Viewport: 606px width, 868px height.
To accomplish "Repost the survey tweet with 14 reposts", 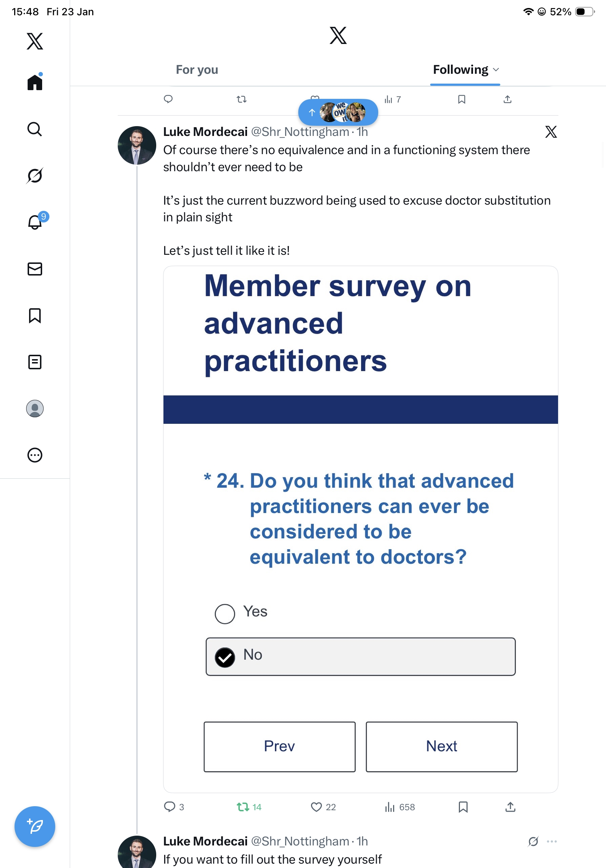I will coord(243,807).
